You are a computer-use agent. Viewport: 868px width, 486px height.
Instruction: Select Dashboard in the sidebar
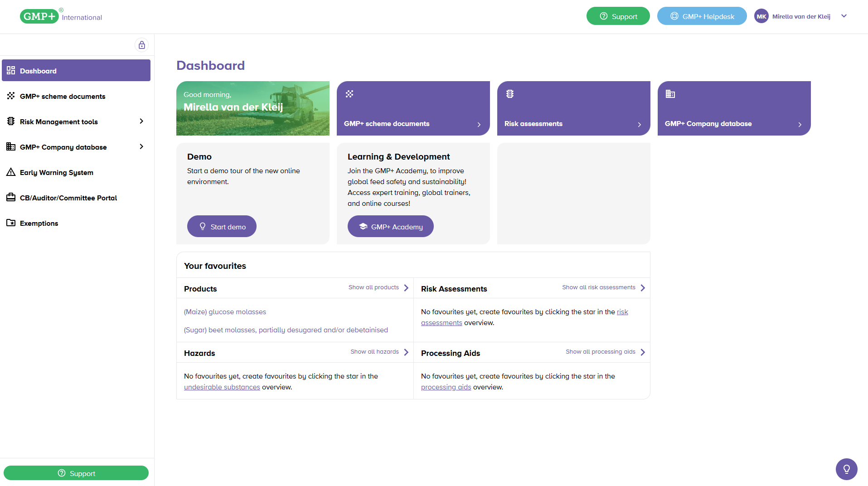[x=76, y=70]
